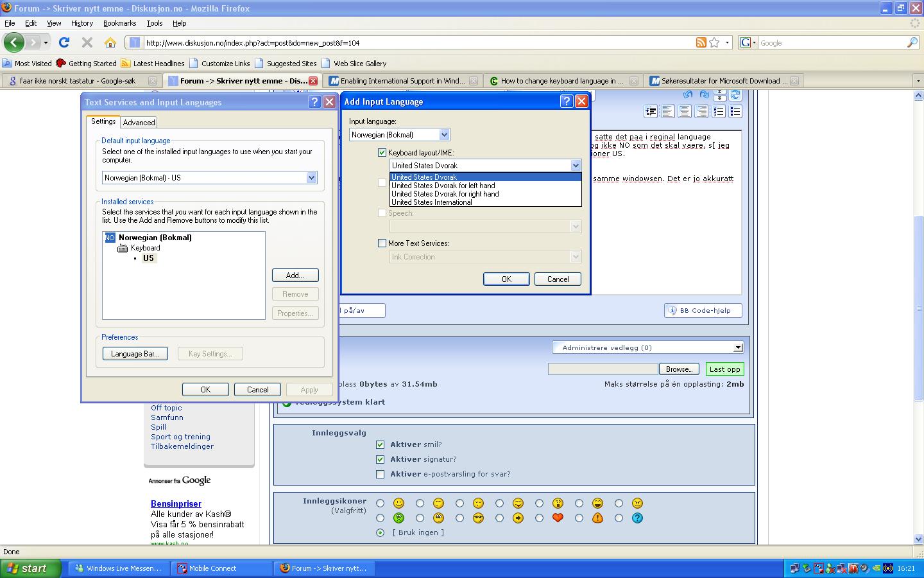Open default input language dropdown
The height and width of the screenshot is (578, 924).
tap(311, 178)
